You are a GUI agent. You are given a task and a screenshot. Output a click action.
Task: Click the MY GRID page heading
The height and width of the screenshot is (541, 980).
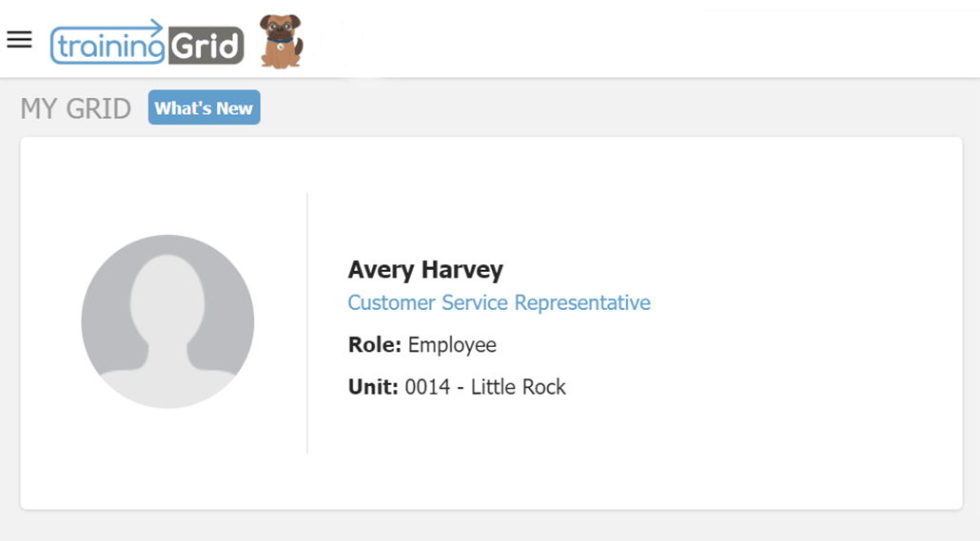[x=75, y=108]
